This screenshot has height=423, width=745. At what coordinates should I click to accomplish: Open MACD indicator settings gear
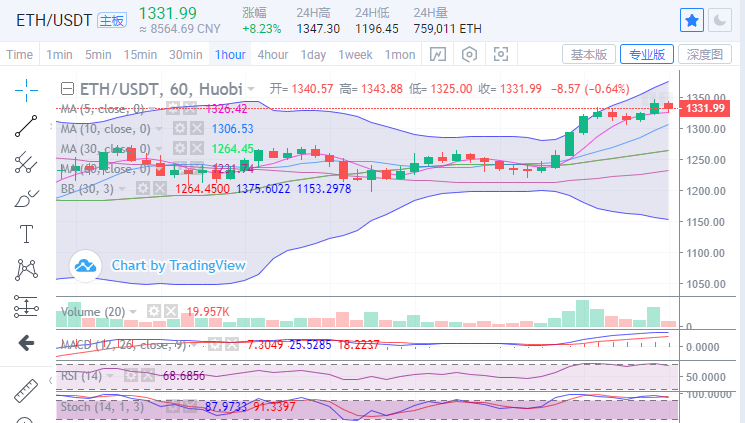215,344
